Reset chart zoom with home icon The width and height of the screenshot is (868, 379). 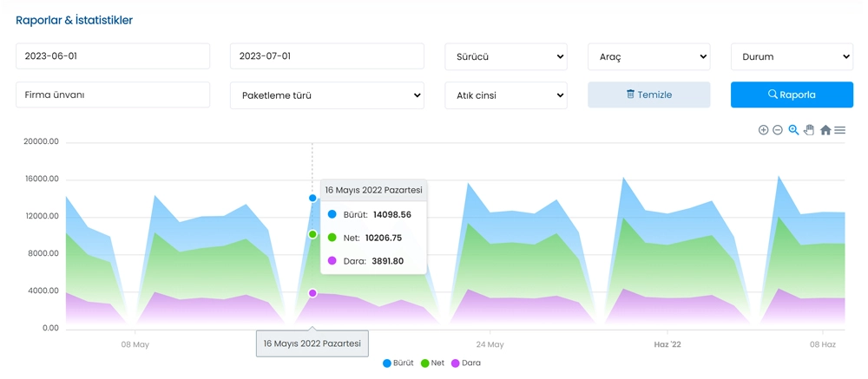pyautogui.click(x=825, y=130)
